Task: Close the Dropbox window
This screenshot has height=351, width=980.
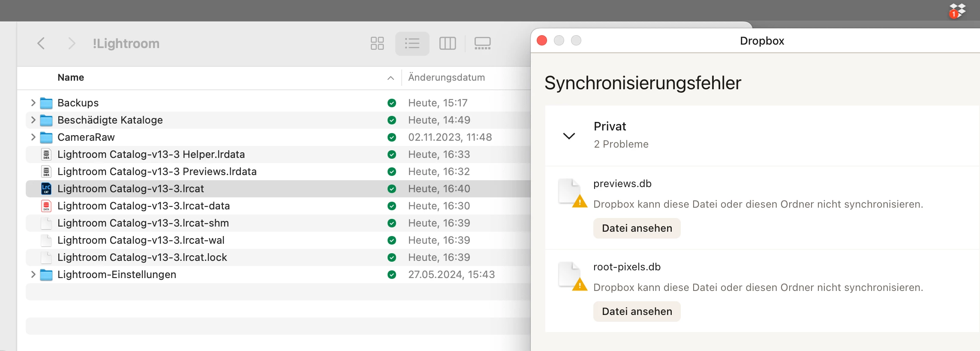Action: 542,40
